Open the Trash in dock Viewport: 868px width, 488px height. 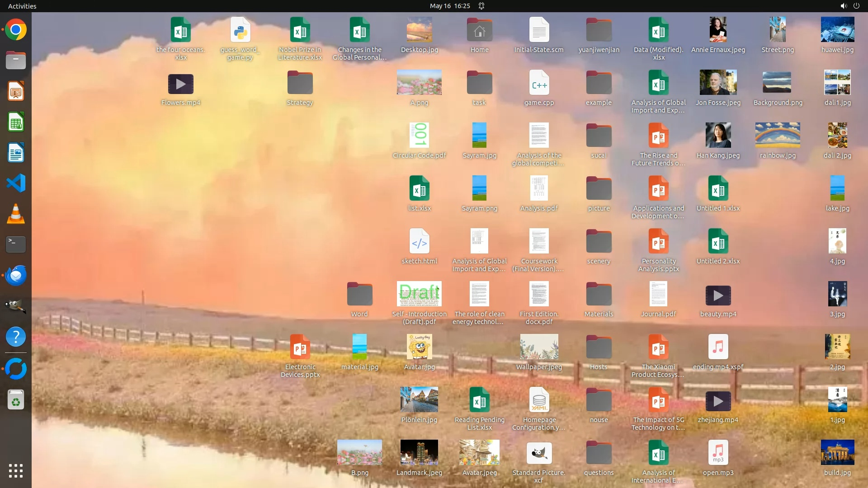tap(16, 400)
